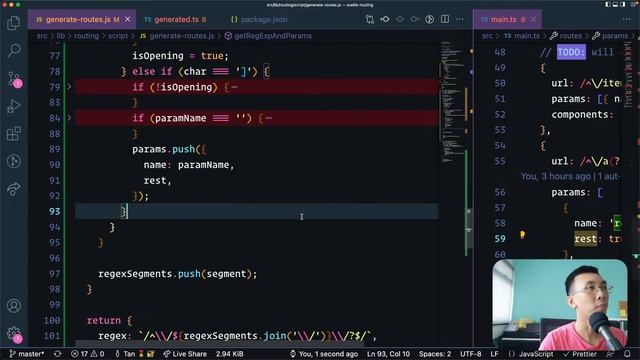Click line number 93 in gutter
This screenshot has height=360, width=640.
(54, 211)
